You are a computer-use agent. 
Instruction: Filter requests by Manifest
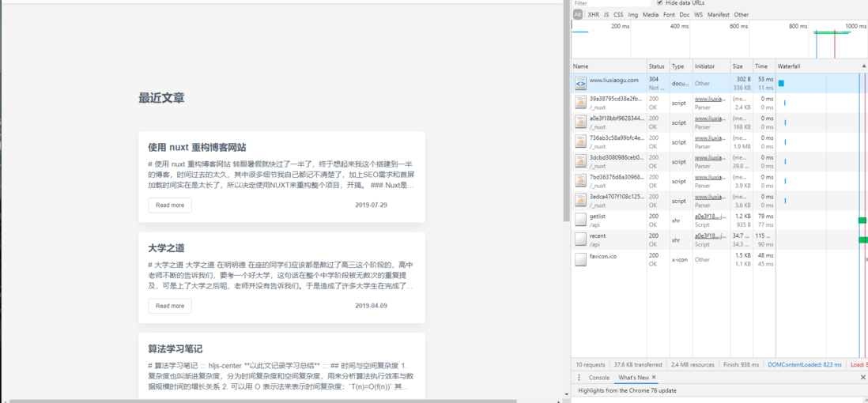(719, 14)
